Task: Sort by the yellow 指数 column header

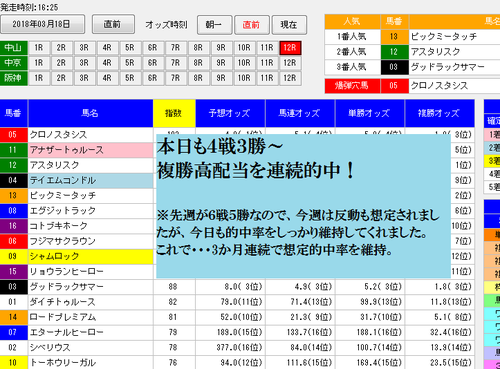Action: pos(174,113)
